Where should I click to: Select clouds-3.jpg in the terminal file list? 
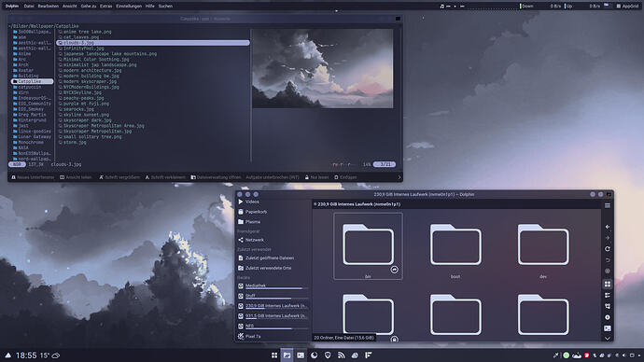pyautogui.click(x=153, y=43)
